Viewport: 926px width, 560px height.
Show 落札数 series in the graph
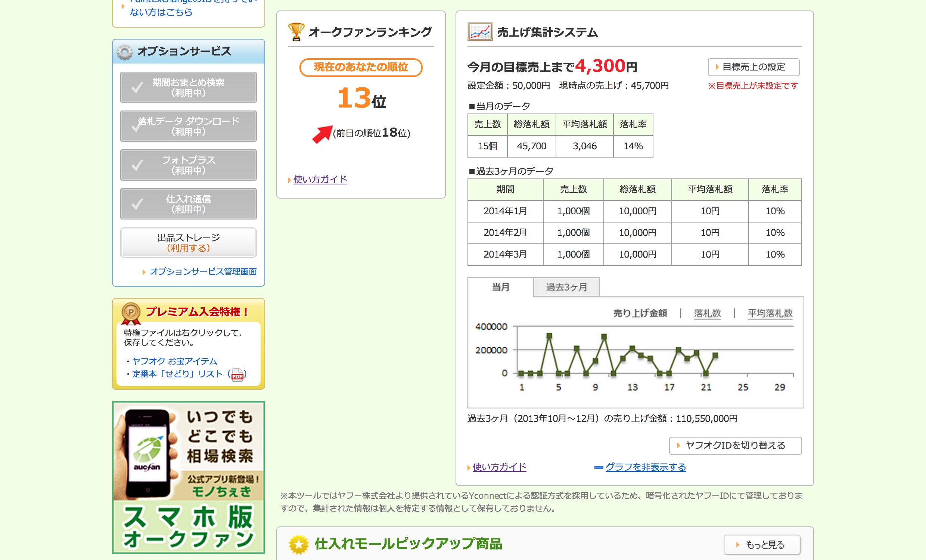click(x=707, y=313)
